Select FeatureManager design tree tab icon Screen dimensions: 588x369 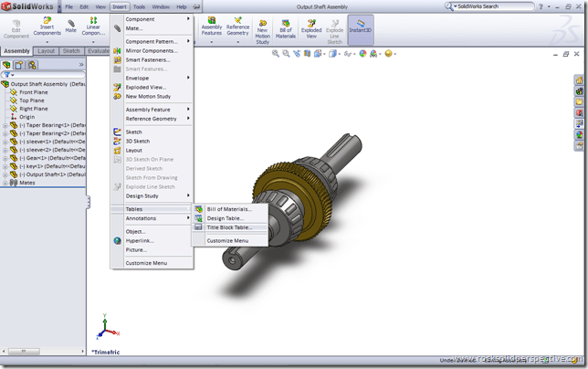pos(6,65)
